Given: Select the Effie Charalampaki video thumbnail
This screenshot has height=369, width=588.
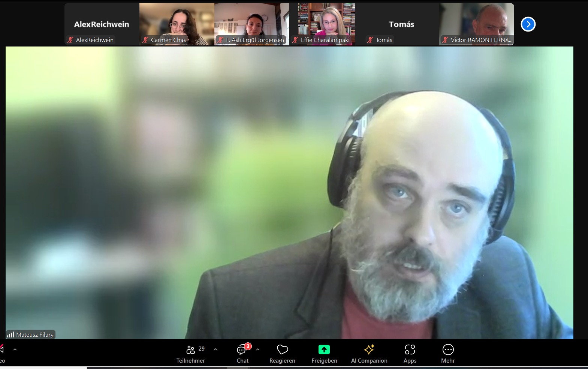Looking at the screenshot, I should click(326, 22).
